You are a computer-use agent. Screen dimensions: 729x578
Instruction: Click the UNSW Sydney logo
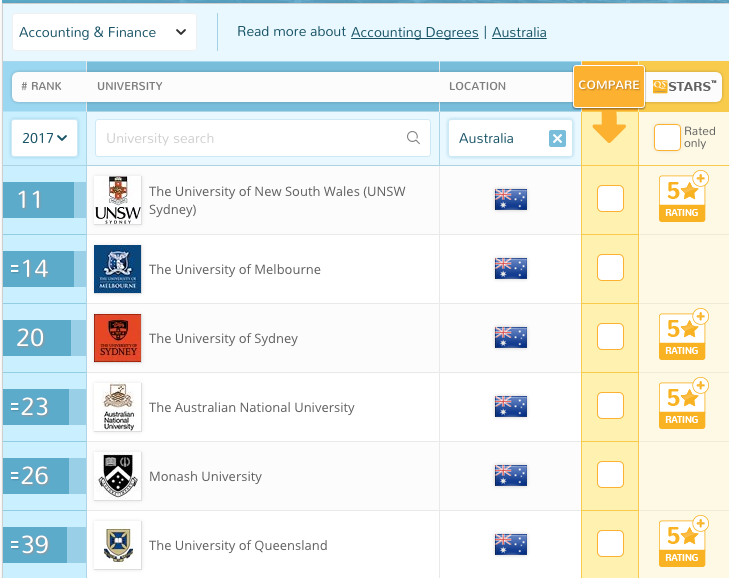click(117, 200)
